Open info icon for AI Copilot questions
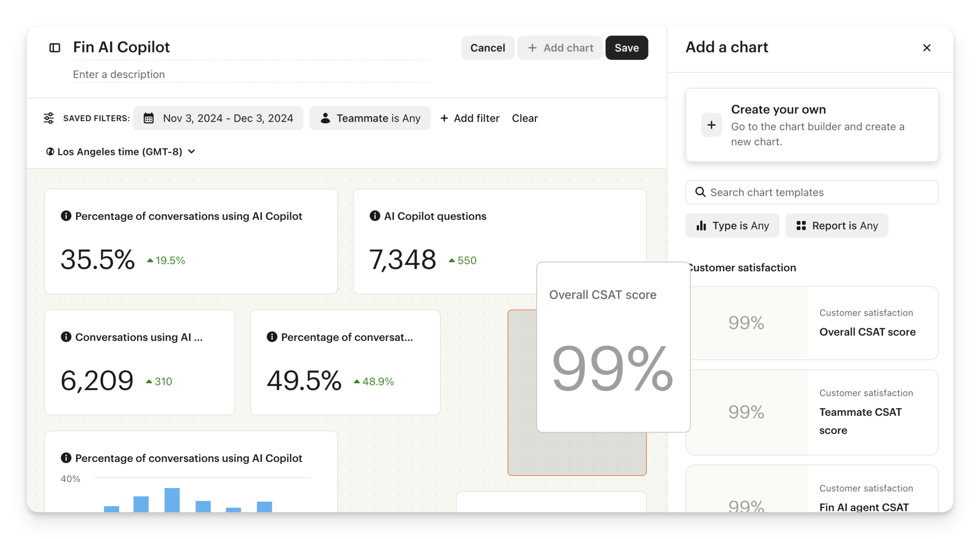This screenshot has height=539, width=980. click(x=375, y=216)
